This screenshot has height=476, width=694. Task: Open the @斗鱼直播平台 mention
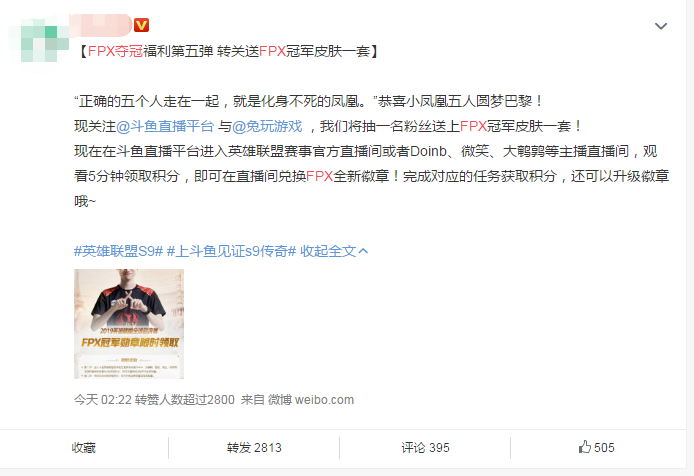click(165, 126)
